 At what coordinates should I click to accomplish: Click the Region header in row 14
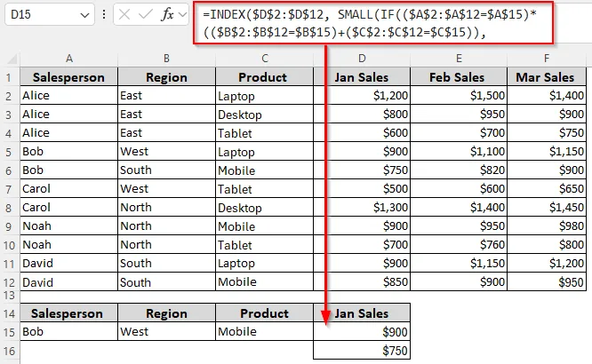click(166, 313)
